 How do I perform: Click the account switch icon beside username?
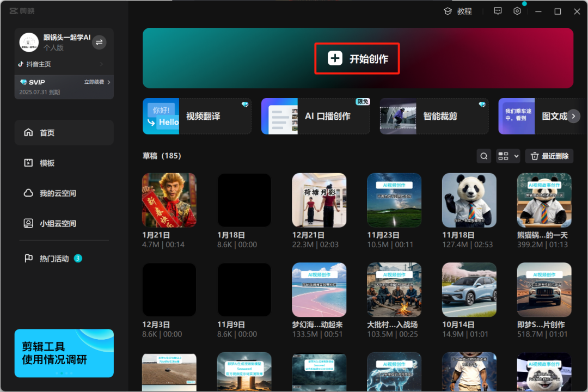(x=99, y=42)
